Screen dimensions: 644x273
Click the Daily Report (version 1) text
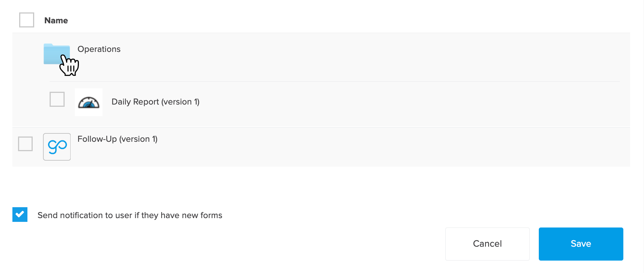click(x=155, y=102)
